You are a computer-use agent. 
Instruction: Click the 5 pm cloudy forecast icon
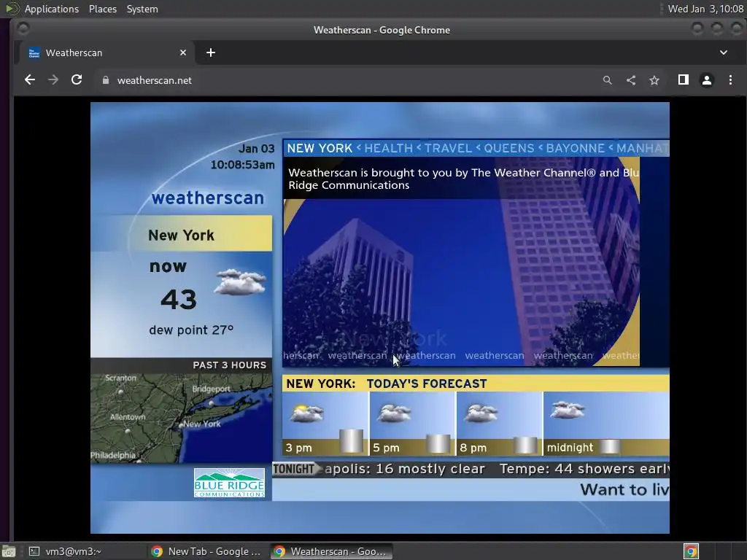click(x=394, y=413)
